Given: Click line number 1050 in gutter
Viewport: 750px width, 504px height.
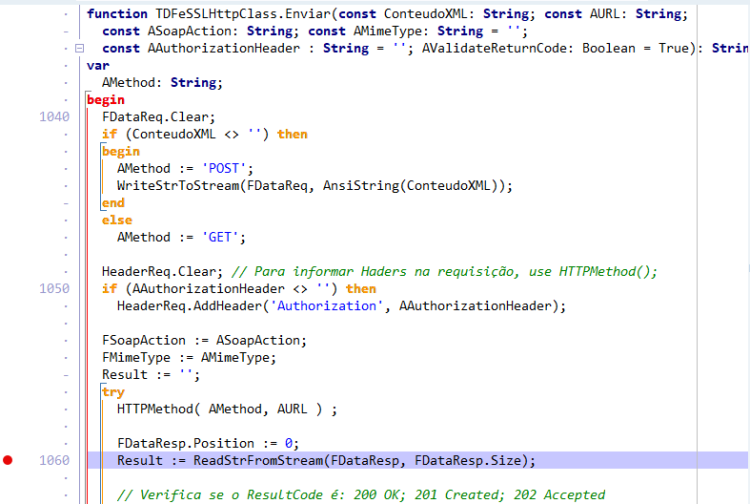Looking at the screenshot, I should pyautogui.click(x=54, y=288).
